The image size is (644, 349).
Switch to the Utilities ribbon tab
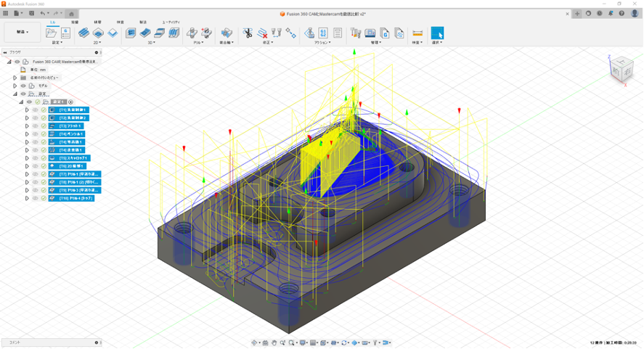[171, 22]
